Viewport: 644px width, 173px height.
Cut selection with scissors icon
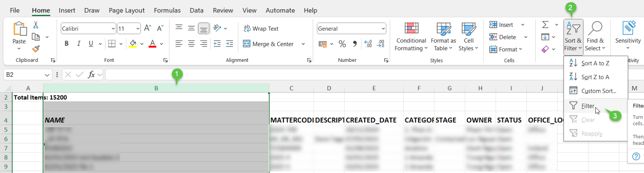[x=36, y=25]
